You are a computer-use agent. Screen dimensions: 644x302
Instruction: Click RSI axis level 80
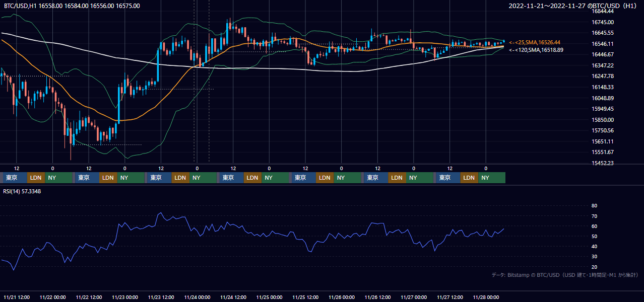coord(595,206)
